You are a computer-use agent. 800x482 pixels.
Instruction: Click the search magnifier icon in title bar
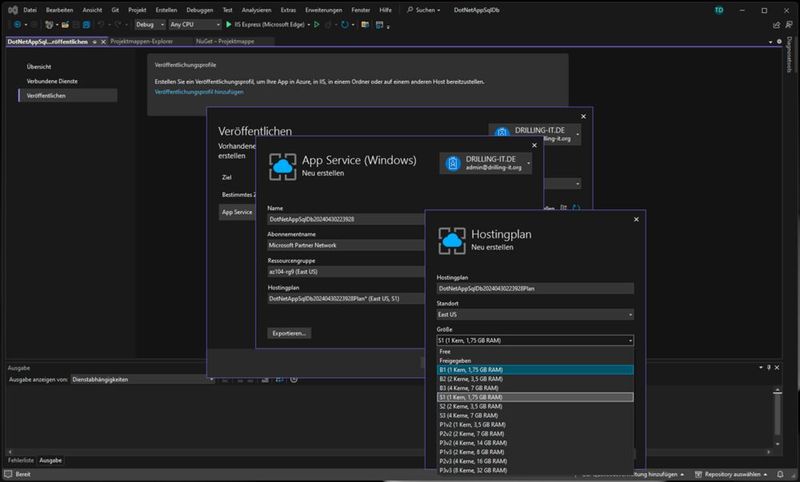pos(410,10)
